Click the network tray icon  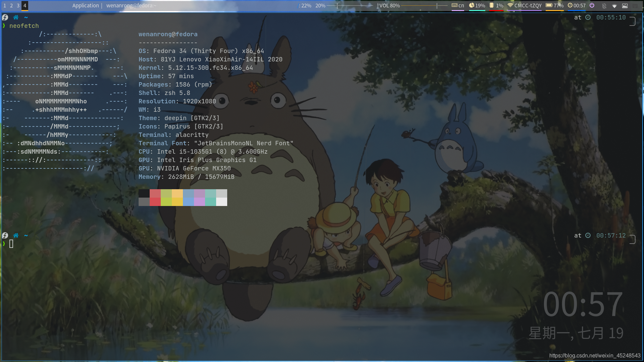pos(614,6)
